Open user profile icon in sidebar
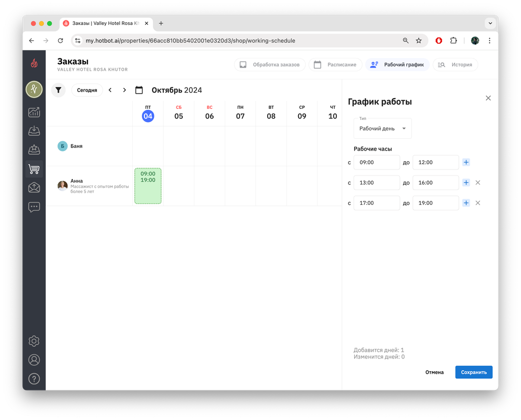 pyautogui.click(x=34, y=360)
